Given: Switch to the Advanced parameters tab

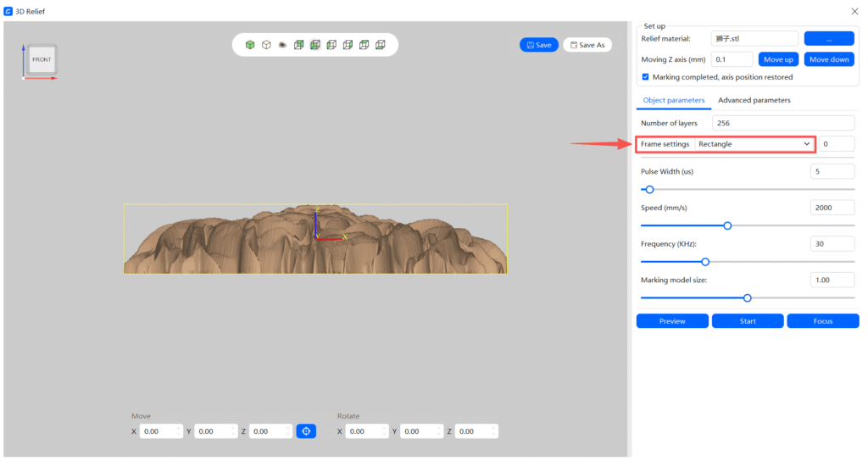Looking at the screenshot, I should tap(754, 100).
